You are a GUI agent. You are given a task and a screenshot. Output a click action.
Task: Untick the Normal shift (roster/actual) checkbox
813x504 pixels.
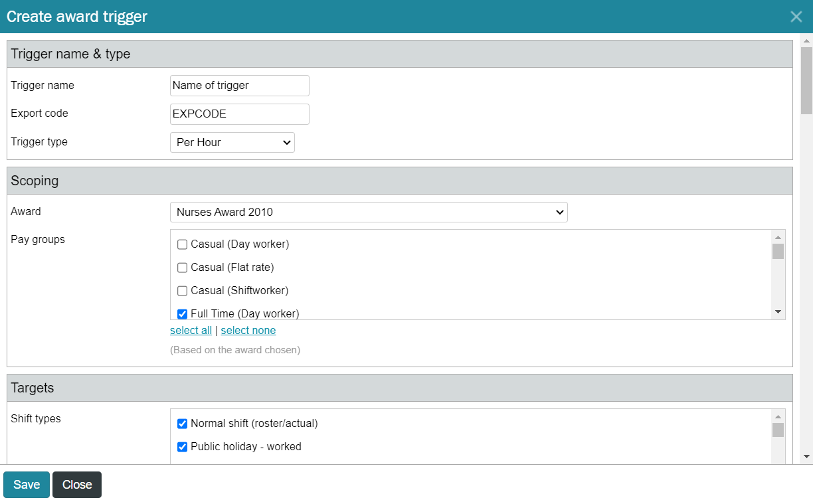tap(182, 424)
